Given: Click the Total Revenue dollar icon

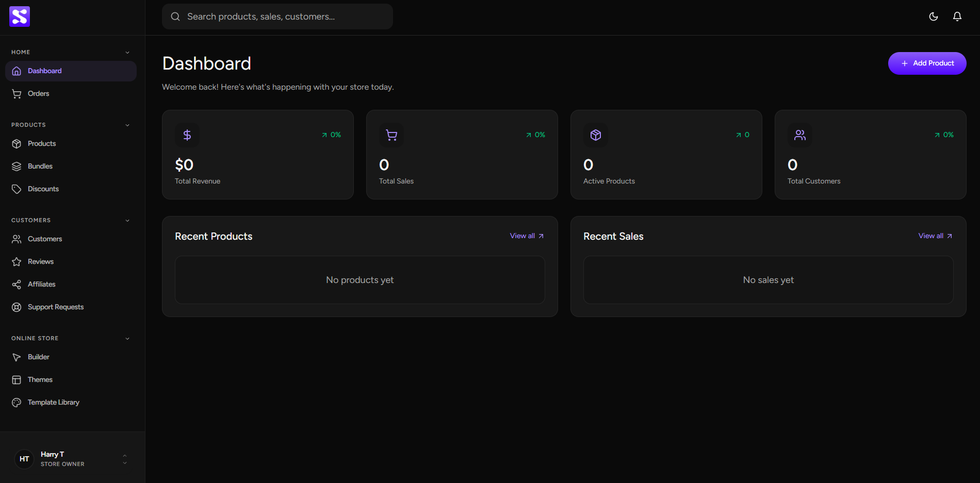Looking at the screenshot, I should click(x=187, y=135).
